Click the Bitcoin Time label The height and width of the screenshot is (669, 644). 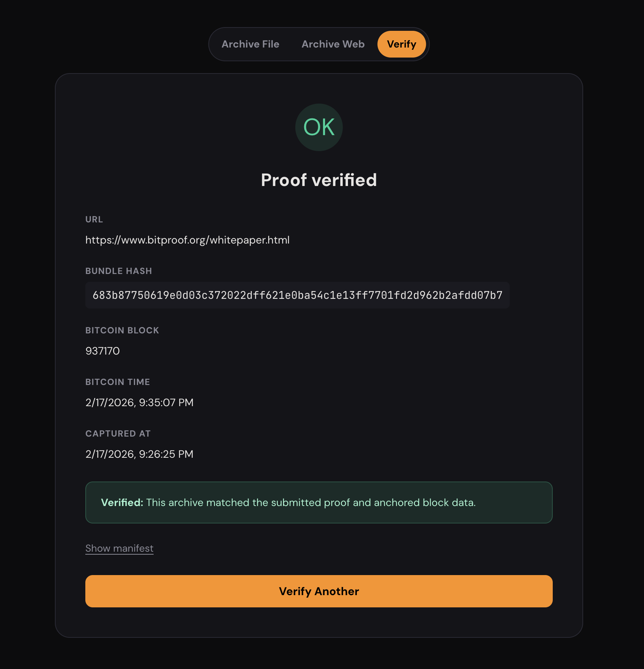tap(118, 382)
